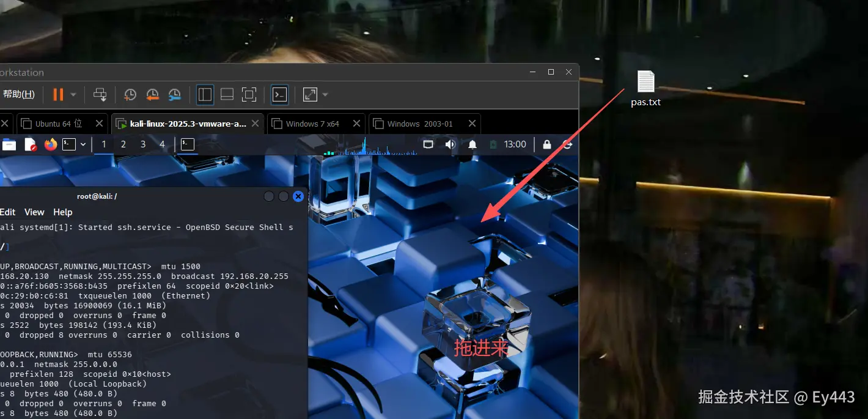Image resolution: width=868 pixels, height=419 pixels.
Task: Take a snapshot of the virtual machine
Action: coord(130,94)
